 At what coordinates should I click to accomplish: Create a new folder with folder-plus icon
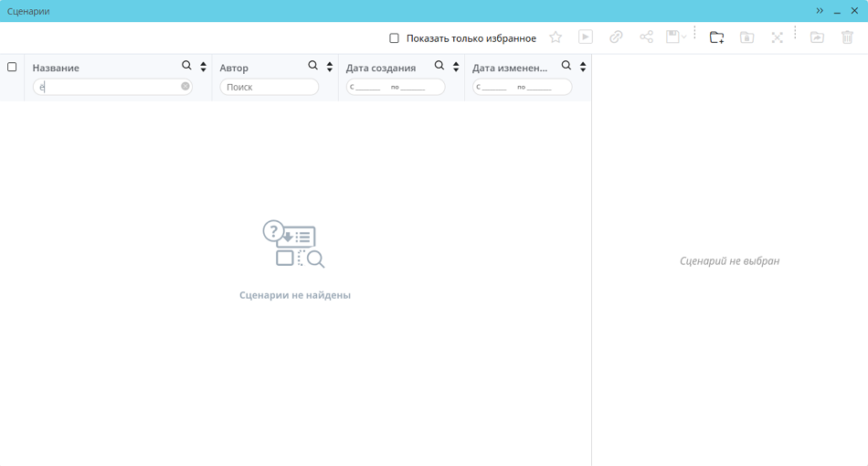click(x=716, y=37)
